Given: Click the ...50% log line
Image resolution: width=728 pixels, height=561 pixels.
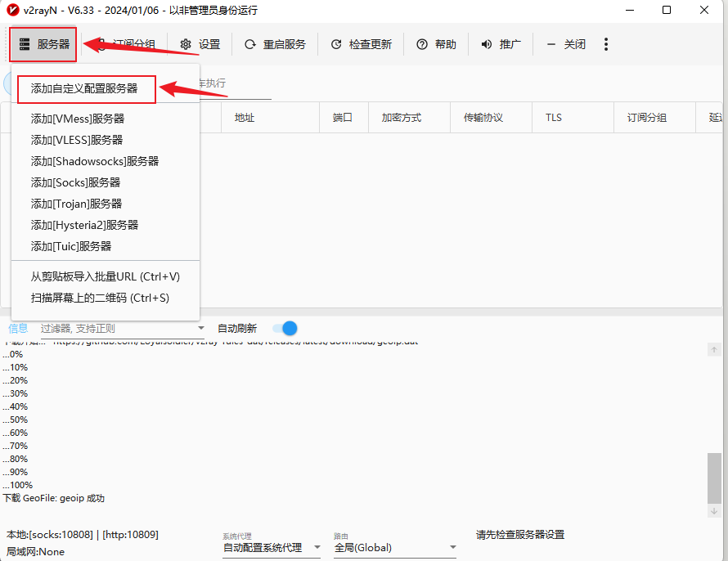Looking at the screenshot, I should coord(16,420).
